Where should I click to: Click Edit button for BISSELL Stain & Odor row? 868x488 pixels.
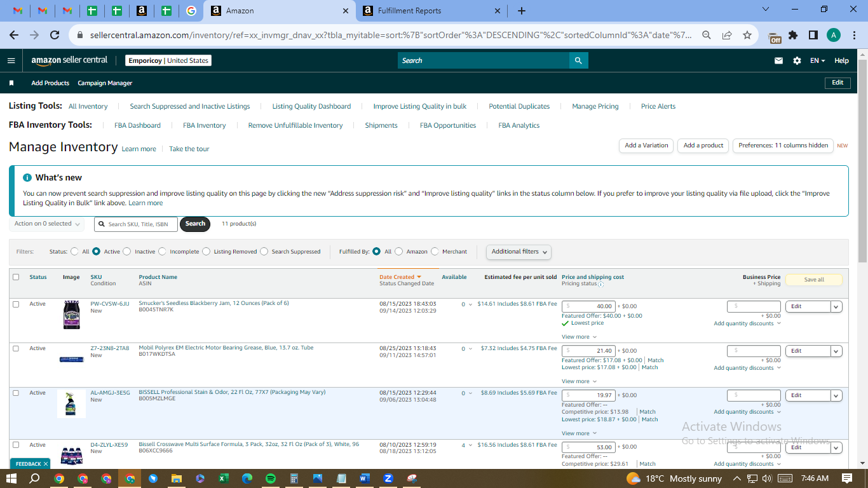point(808,395)
